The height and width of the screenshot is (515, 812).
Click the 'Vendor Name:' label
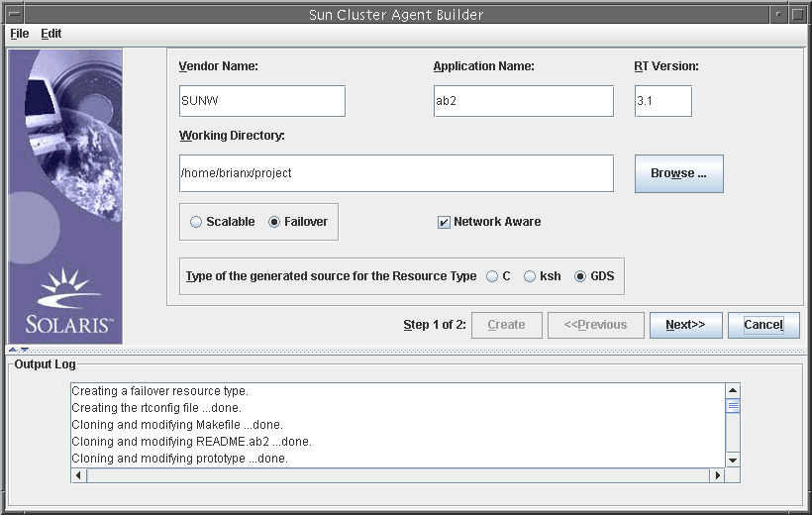(x=219, y=66)
